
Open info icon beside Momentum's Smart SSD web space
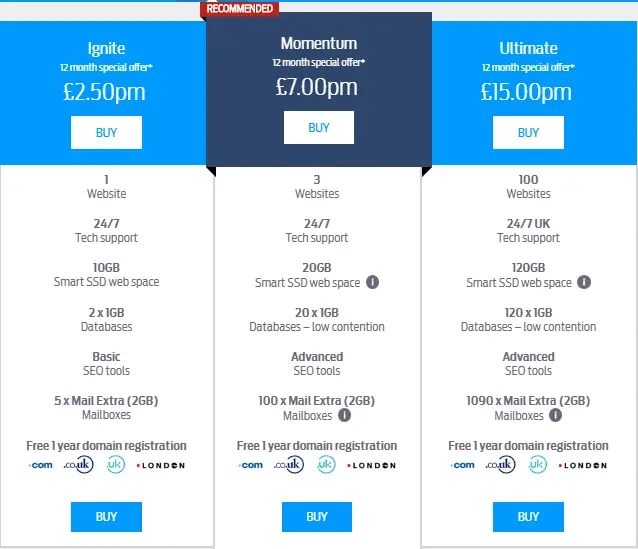[372, 282]
